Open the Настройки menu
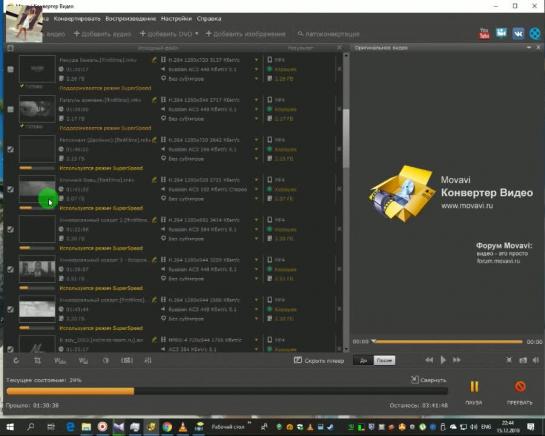 (x=176, y=19)
